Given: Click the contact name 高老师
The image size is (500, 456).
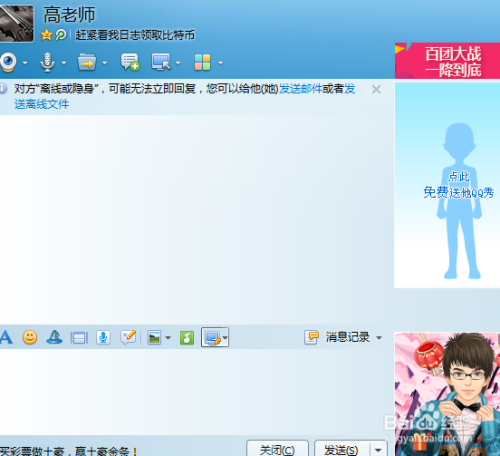Looking at the screenshot, I should pos(69,15).
